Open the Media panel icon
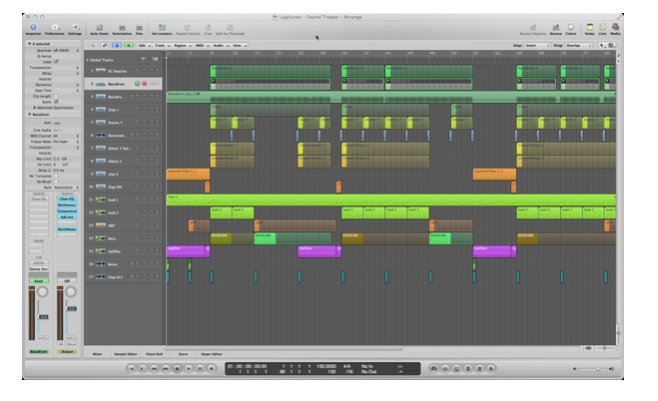 (x=615, y=27)
